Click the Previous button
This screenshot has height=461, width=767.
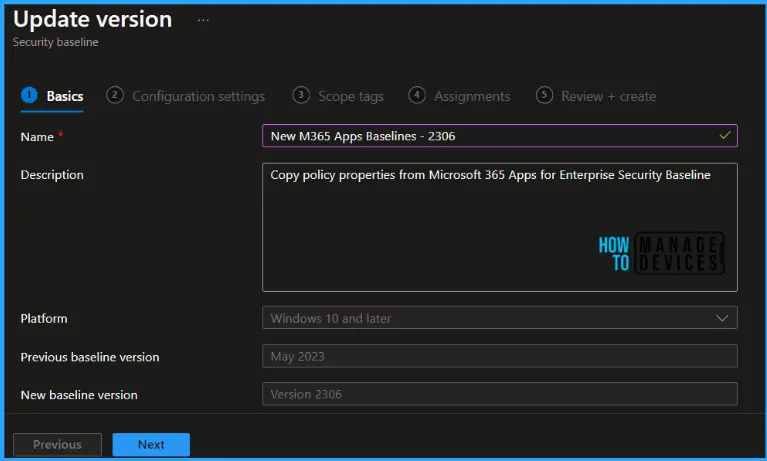click(x=57, y=444)
